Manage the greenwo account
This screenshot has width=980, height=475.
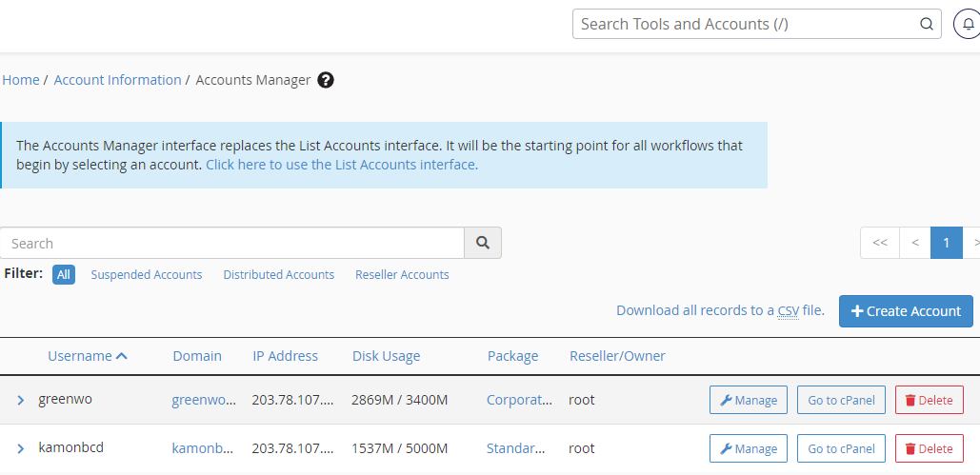[x=748, y=400]
